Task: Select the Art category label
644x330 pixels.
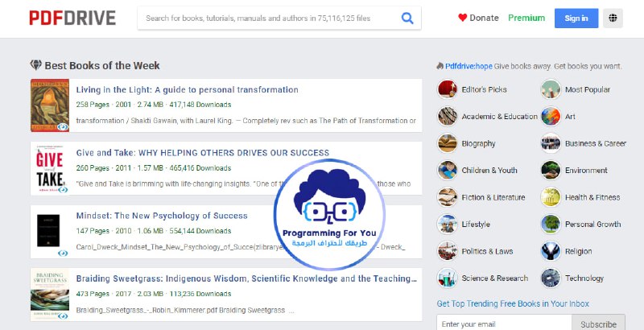Action: [570, 117]
